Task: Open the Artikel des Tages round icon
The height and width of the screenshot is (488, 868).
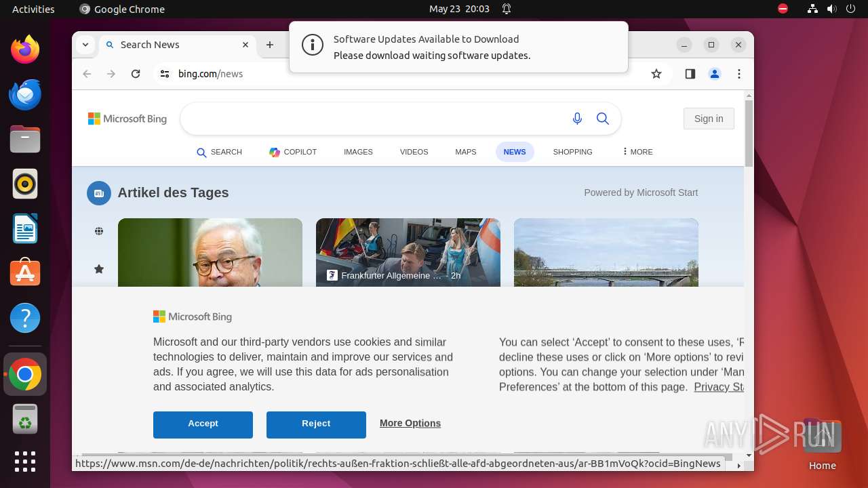Action: click(x=99, y=193)
